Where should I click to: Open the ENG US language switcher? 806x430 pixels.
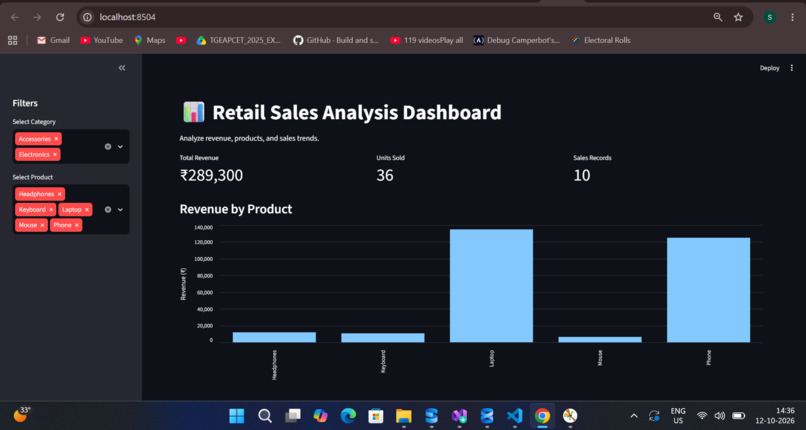coord(678,415)
